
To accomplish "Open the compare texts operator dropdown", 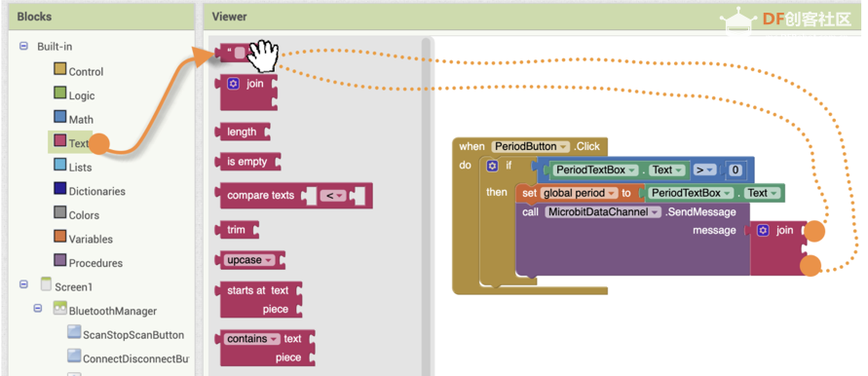I will coord(333,196).
